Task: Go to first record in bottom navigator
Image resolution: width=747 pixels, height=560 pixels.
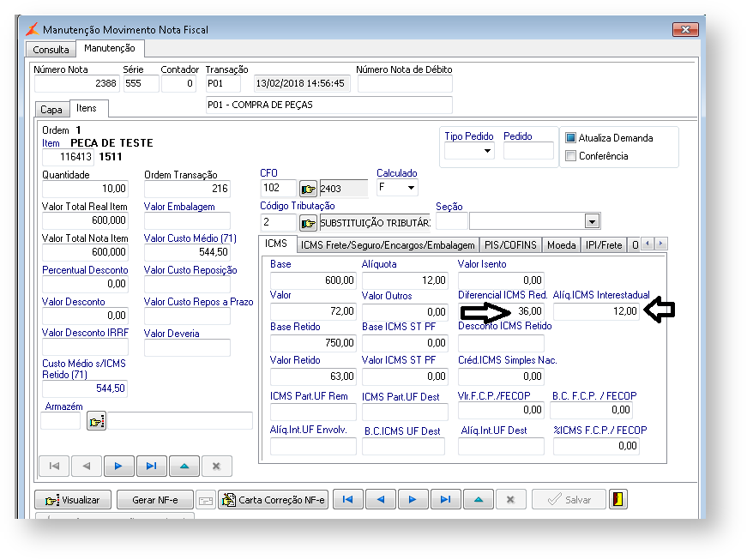Action: pyautogui.click(x=347, y=499)
